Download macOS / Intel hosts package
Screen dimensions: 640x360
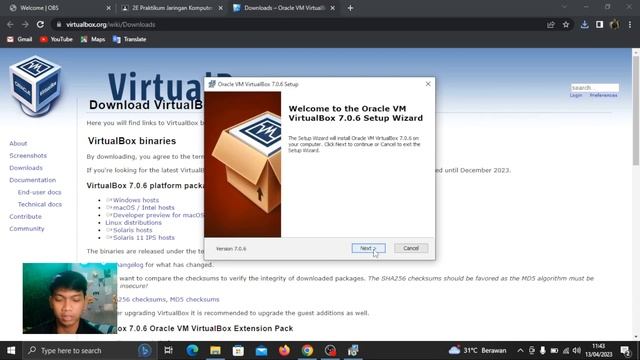(x=143, y=207)
